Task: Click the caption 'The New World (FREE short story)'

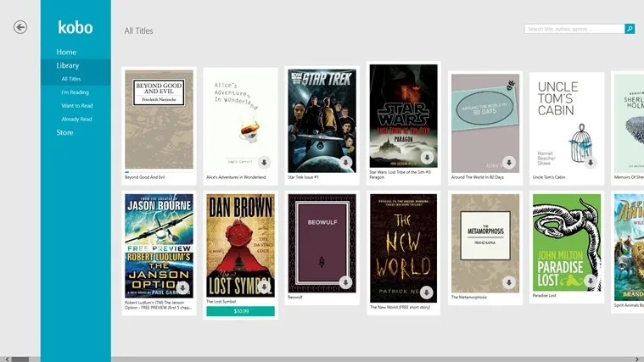Action: [400, 307]
